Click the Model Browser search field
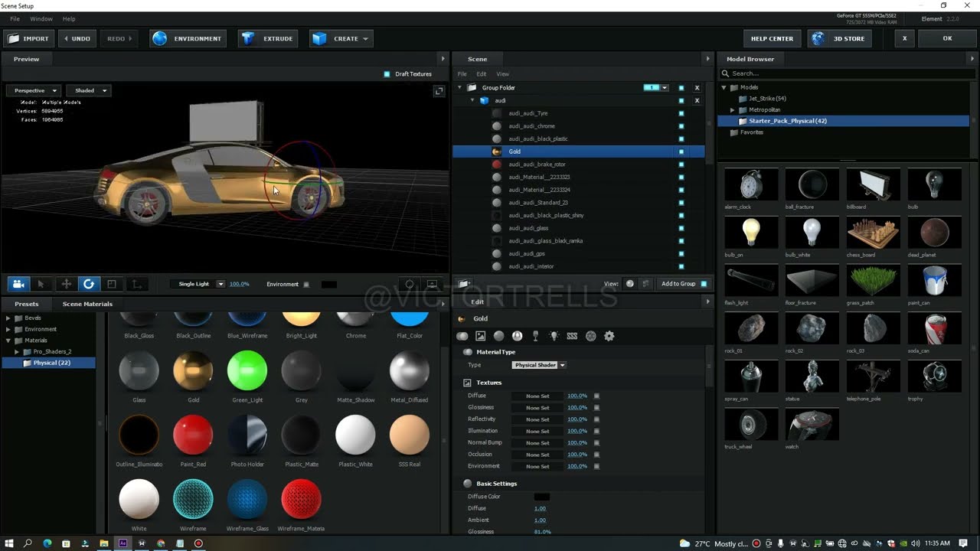This screenshot has width=980, height=551. (848, 73)
